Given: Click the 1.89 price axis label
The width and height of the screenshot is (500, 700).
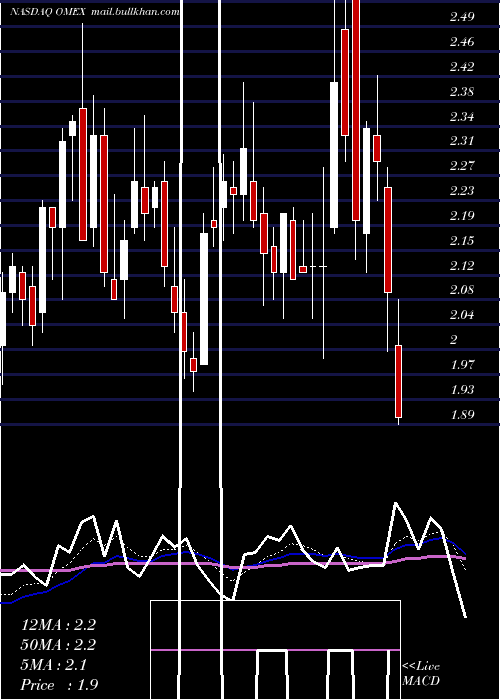Looking at the screenshot, I should 462,415.
